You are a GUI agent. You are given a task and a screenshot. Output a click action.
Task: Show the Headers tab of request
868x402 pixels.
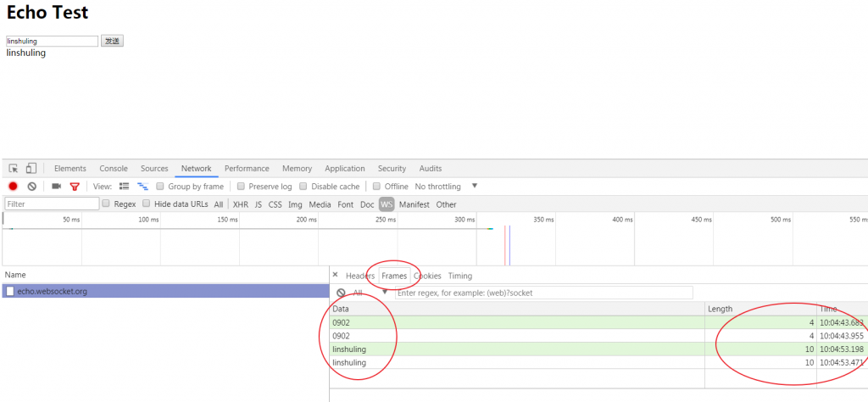pyautogui.click(x=360, y=276)
